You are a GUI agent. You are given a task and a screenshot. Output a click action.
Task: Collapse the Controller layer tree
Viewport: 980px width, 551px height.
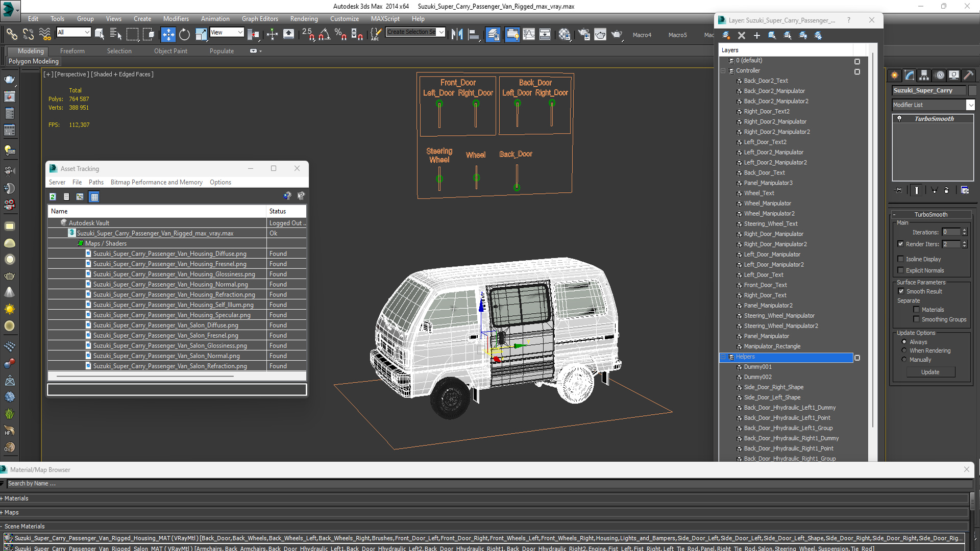click(723, 71)
